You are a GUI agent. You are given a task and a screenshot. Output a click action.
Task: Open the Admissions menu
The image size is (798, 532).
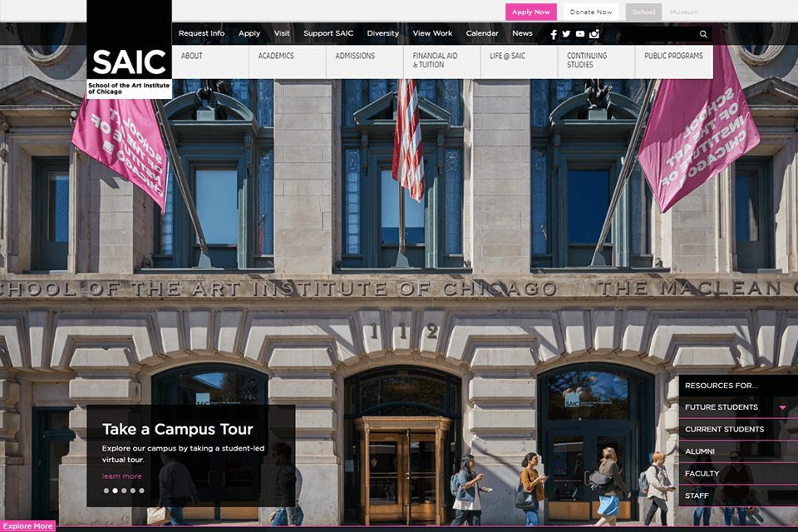(365, 62)
